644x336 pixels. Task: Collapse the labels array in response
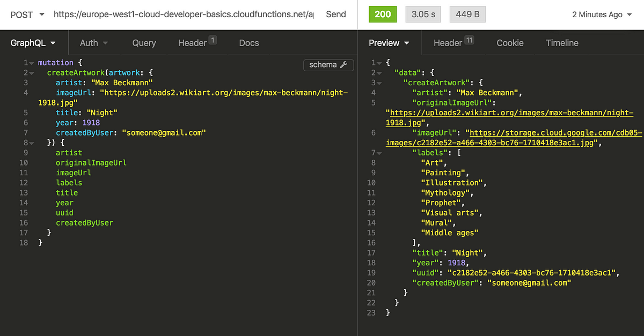(x=380, y=153)
